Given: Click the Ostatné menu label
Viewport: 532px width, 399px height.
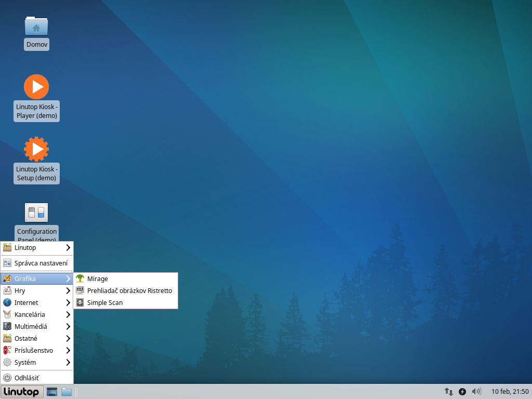Looking at the screenshot, I should (x=26, y=338).
